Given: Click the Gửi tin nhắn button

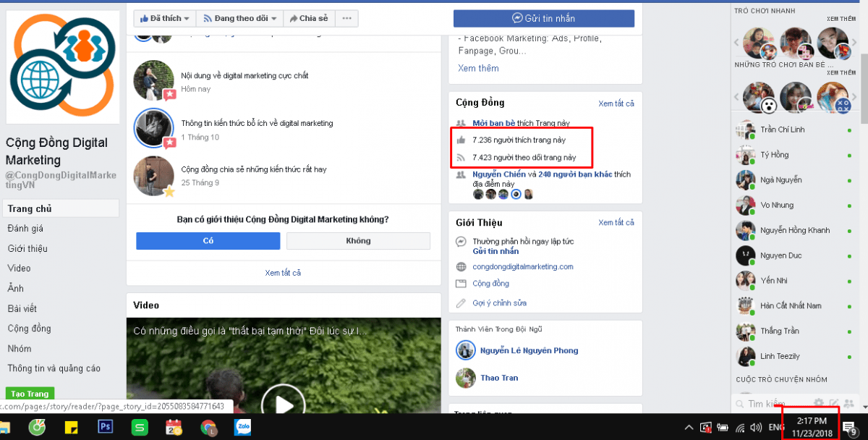Looking at the screenshot, I should (x=544, y=18).
